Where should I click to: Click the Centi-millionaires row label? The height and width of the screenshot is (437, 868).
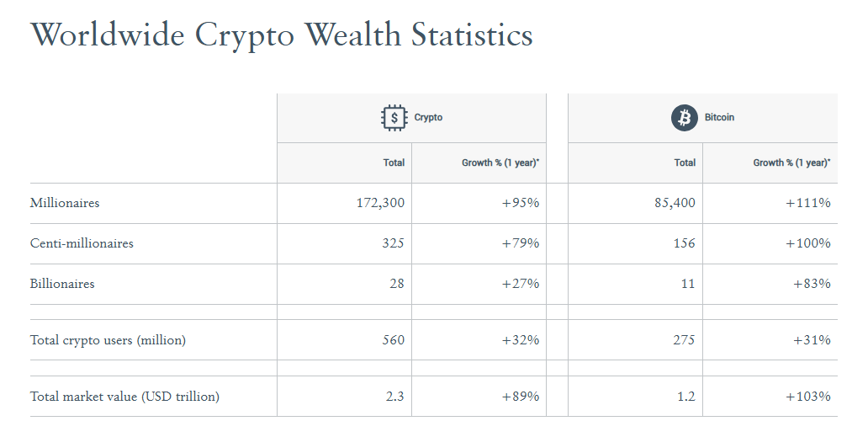tap(82, 243)
